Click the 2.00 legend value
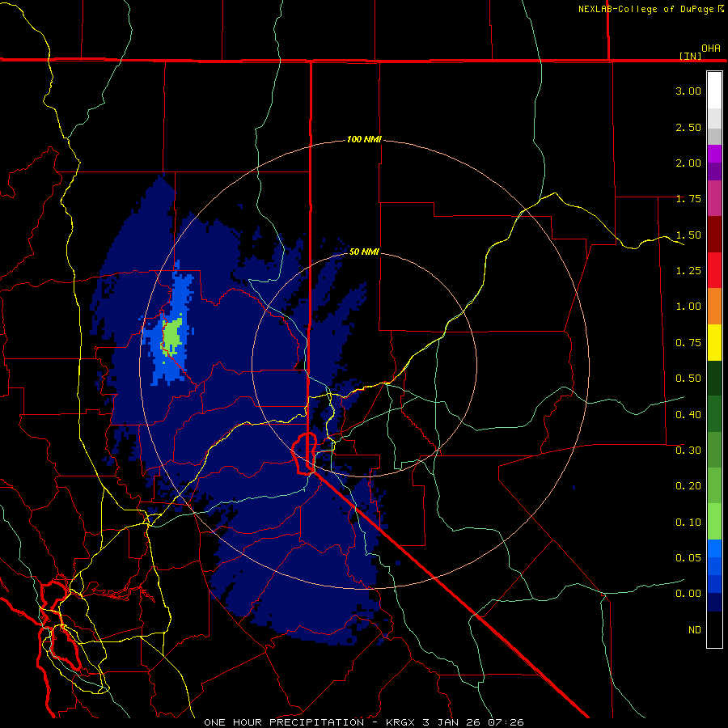The image size is (728, 728). (x=688, y=163)
